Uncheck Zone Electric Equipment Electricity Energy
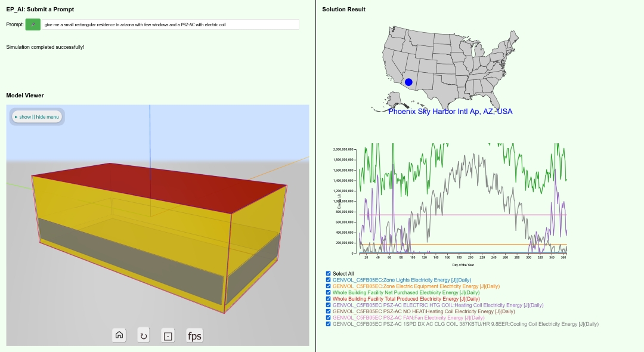This screenshot has width=644, height=352. point(329,286)
